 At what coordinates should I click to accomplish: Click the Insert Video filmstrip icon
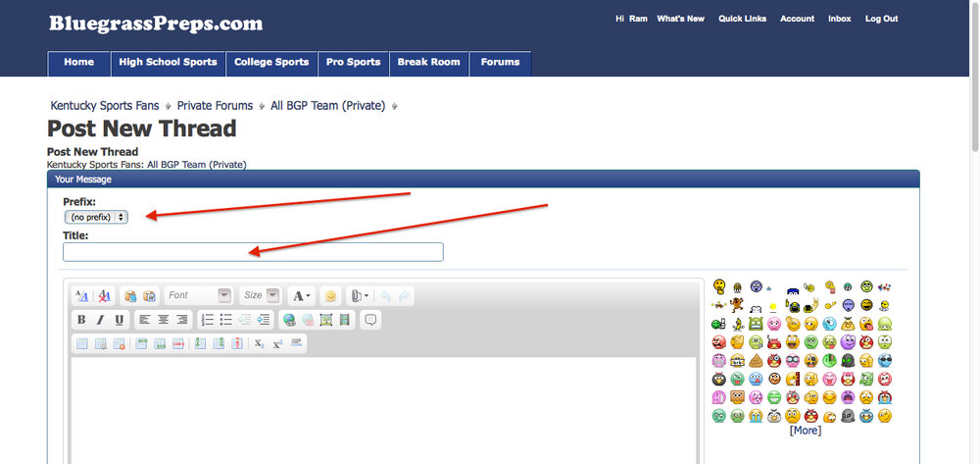coord(345,320)
